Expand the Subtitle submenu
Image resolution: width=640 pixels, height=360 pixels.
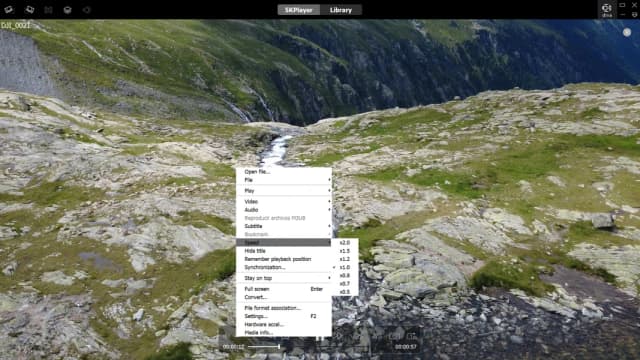click(284, 226)
